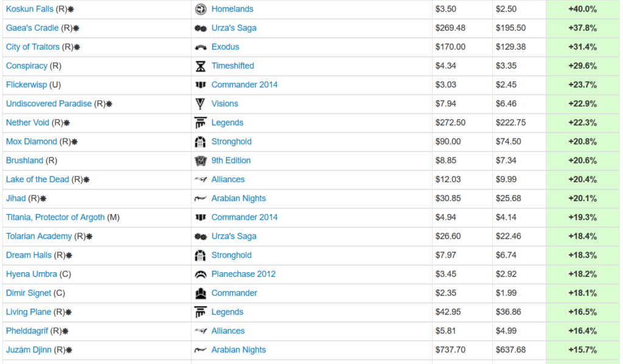The width and height of the screenshot is (623, 364).
Task: Open the Hyena Umbra card link
Action: (x=32, y=274)
